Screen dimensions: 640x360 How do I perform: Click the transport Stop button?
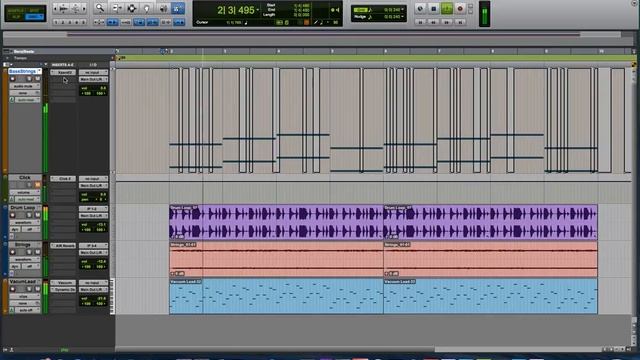(433, 9)
